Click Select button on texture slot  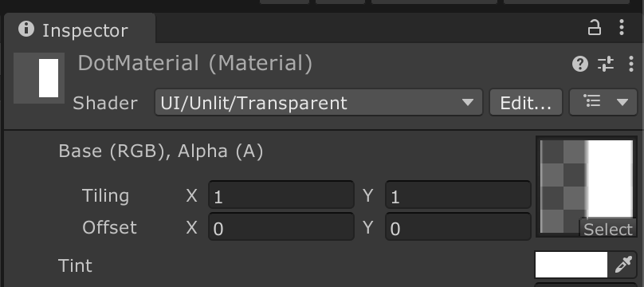pos(608,229)
